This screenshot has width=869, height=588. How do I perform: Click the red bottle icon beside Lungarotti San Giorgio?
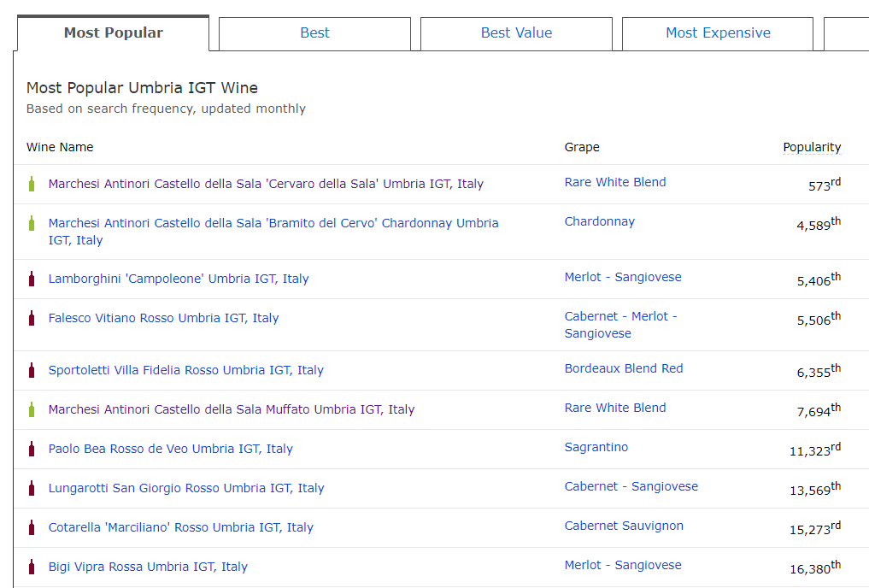pyautogui.click(x=32, y=488)
